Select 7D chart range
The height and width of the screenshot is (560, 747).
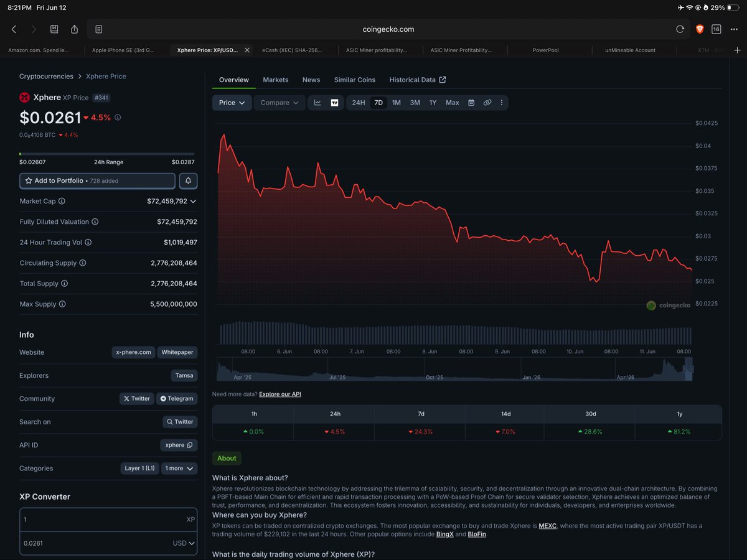click(x=378, y=103)
